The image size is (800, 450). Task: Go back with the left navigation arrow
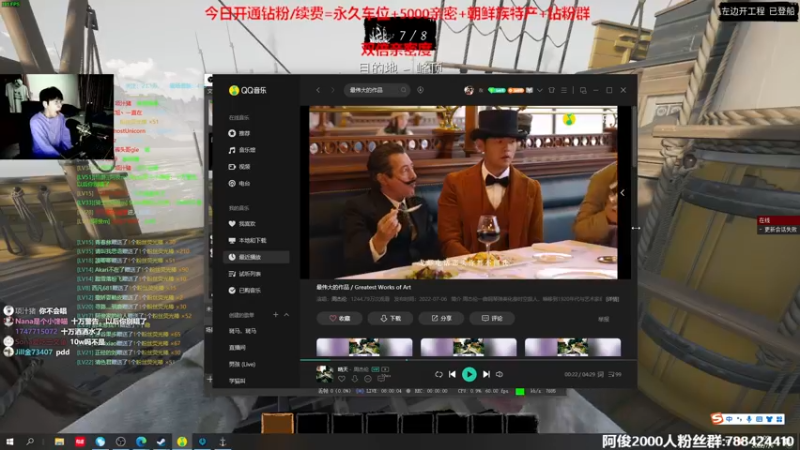(x=318, y=90)
